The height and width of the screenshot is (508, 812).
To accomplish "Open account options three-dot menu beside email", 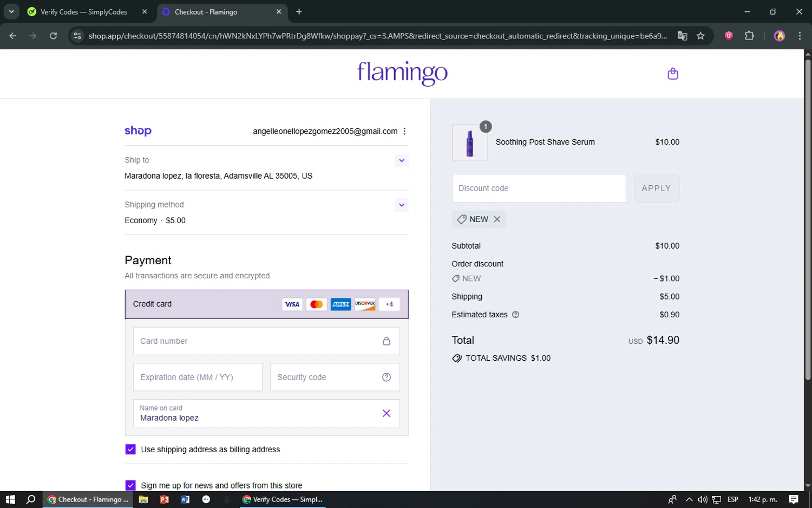I will coord(404,131).
